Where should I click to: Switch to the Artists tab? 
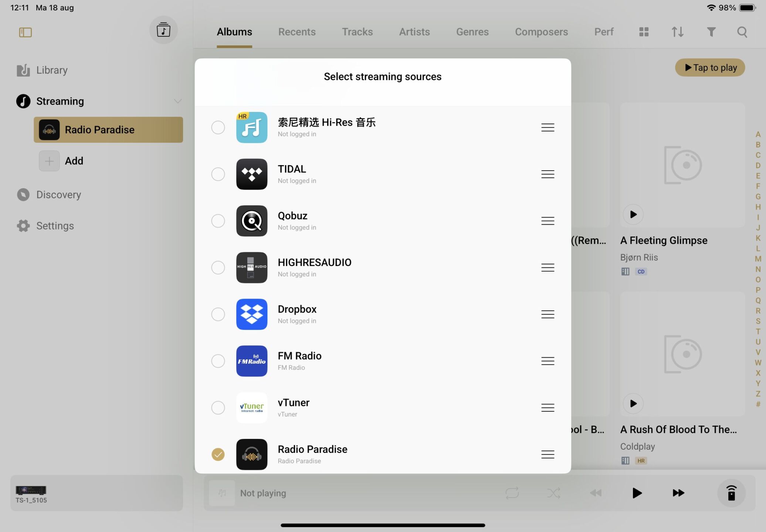click(414, 32)
